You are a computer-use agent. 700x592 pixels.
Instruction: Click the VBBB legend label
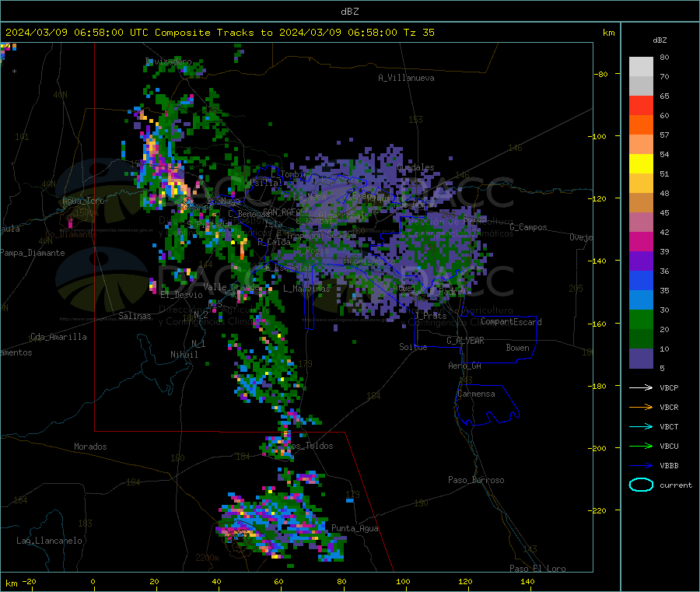pos(669,466)
